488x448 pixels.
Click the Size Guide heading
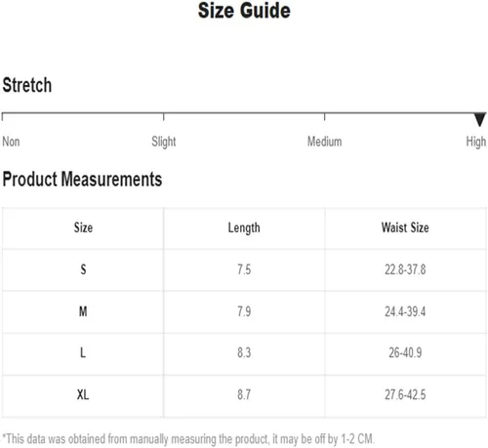pos(244,11)
